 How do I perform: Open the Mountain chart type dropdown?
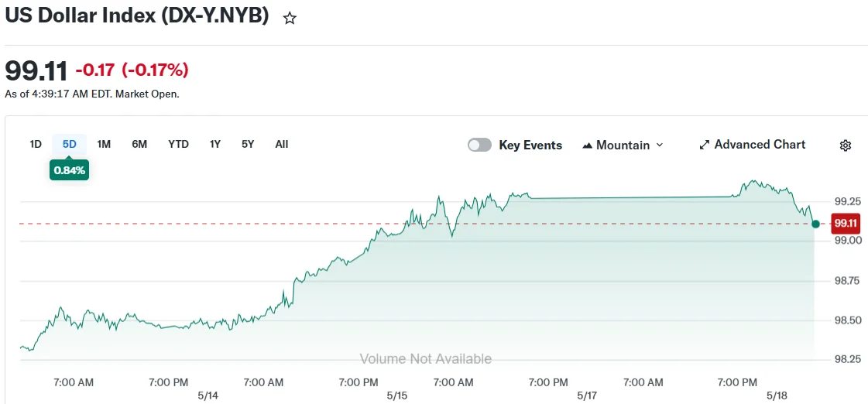(623, 145)
